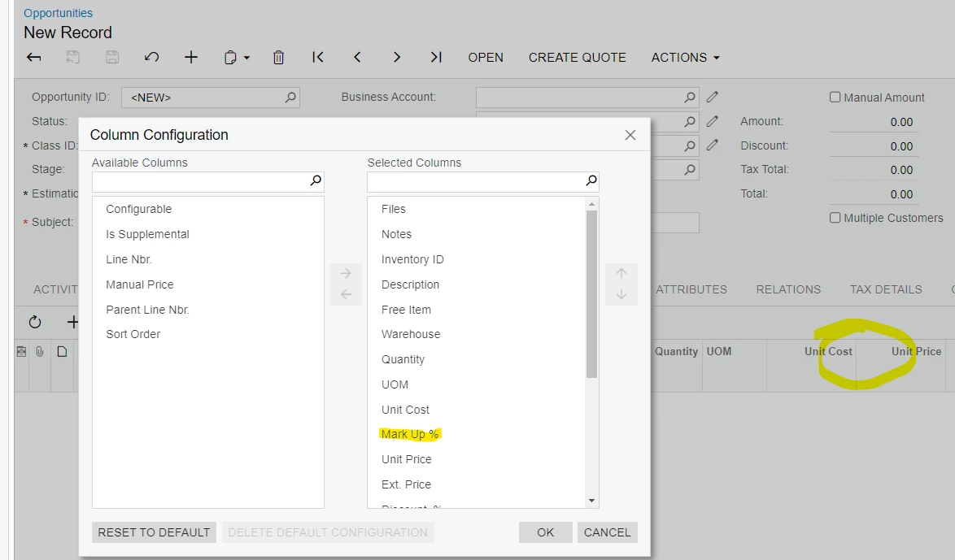Click the back arrow in the record toolbar

click(x=33, y=57)
